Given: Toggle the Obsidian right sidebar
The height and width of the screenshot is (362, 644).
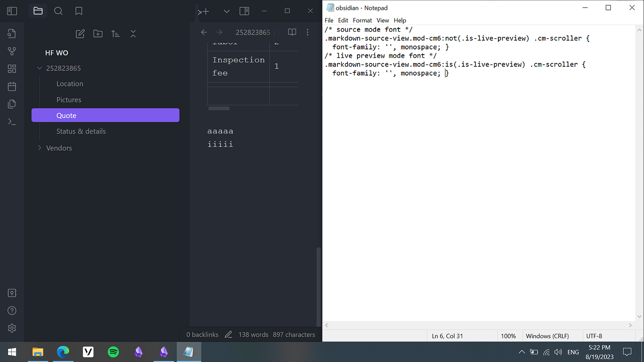Looking at the screenshot, I should coord(244,11).
